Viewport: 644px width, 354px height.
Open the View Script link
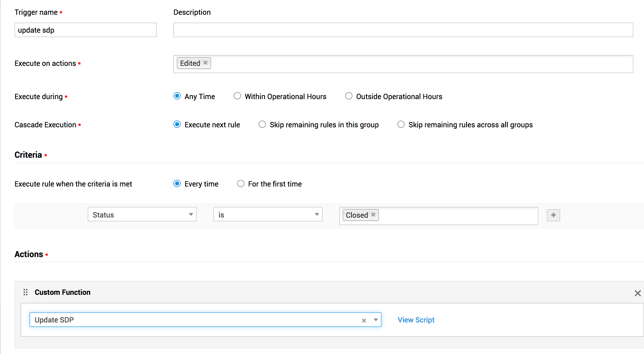[x=416, y=320]
